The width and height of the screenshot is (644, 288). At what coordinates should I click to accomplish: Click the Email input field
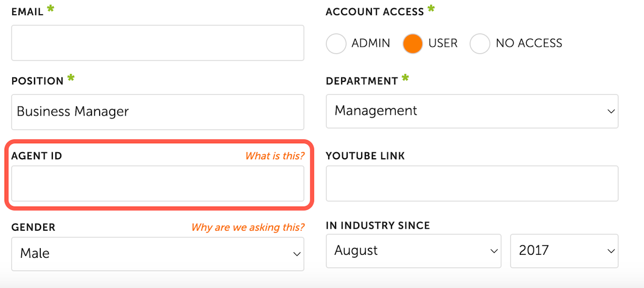157,43
